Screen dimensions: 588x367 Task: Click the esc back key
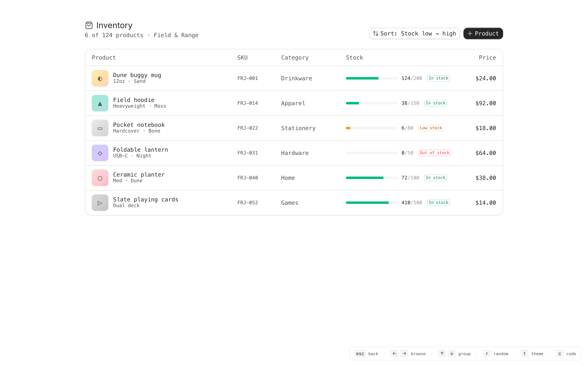click(360, 354)
